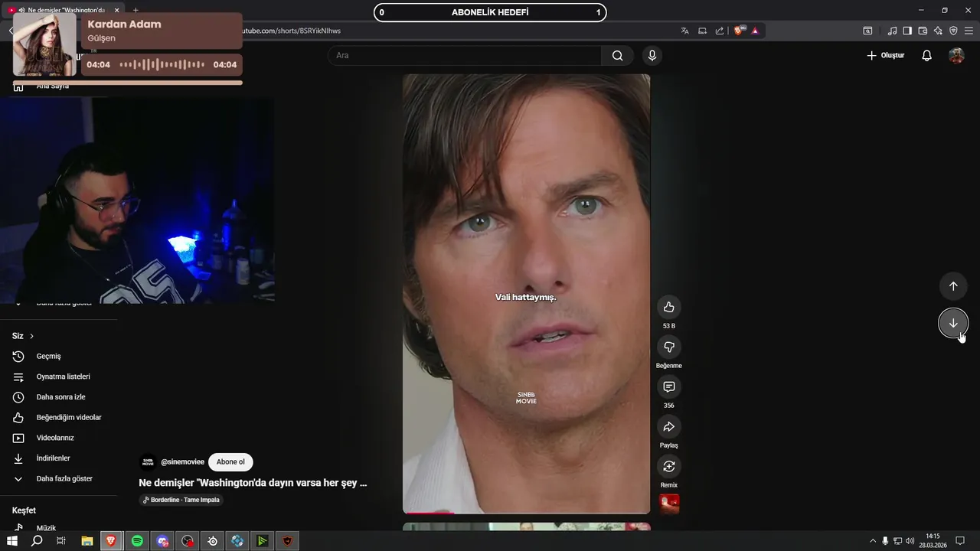Open YouTube notifications bell
Image resolution: width=980 pixels, height=551 pixels.
(926, 55)
